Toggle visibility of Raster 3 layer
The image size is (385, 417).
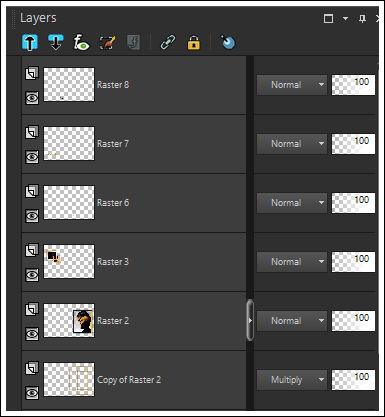(32, 275)
